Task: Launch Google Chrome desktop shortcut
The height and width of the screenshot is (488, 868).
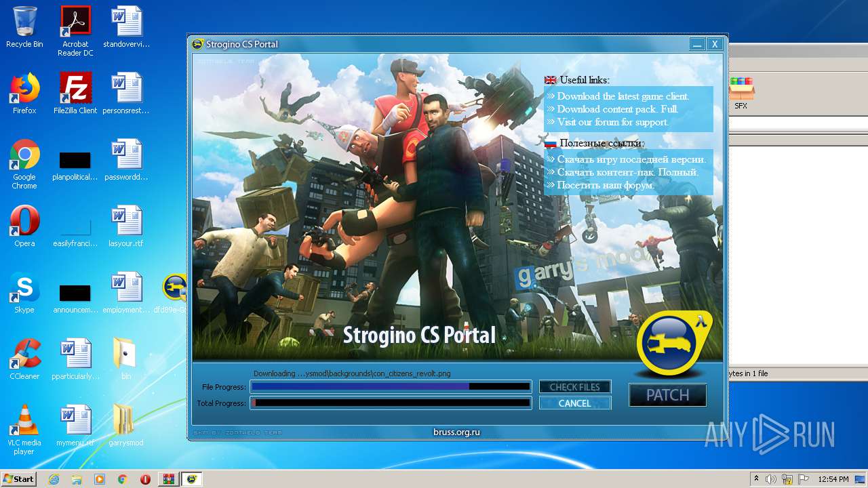Action: point(24,164)
